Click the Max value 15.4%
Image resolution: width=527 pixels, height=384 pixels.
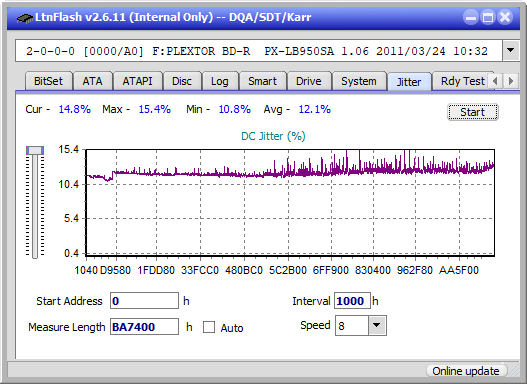pyautogui.click(x=155, y=109)
